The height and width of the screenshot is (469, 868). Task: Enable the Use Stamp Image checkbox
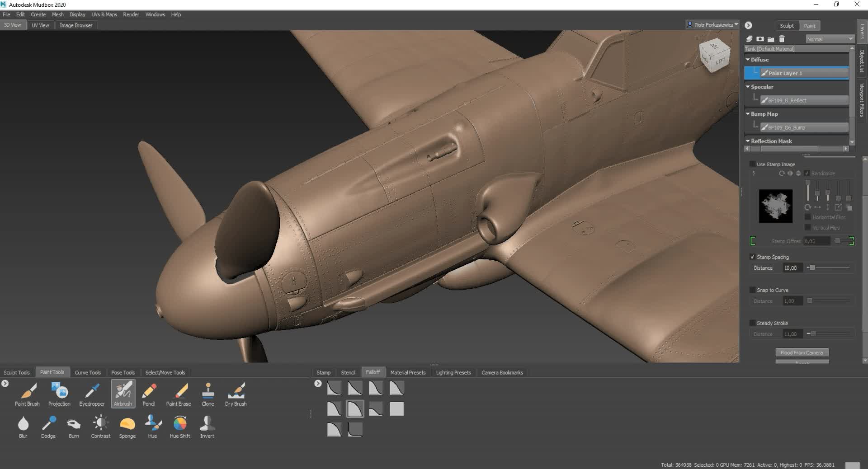(752, 164)
